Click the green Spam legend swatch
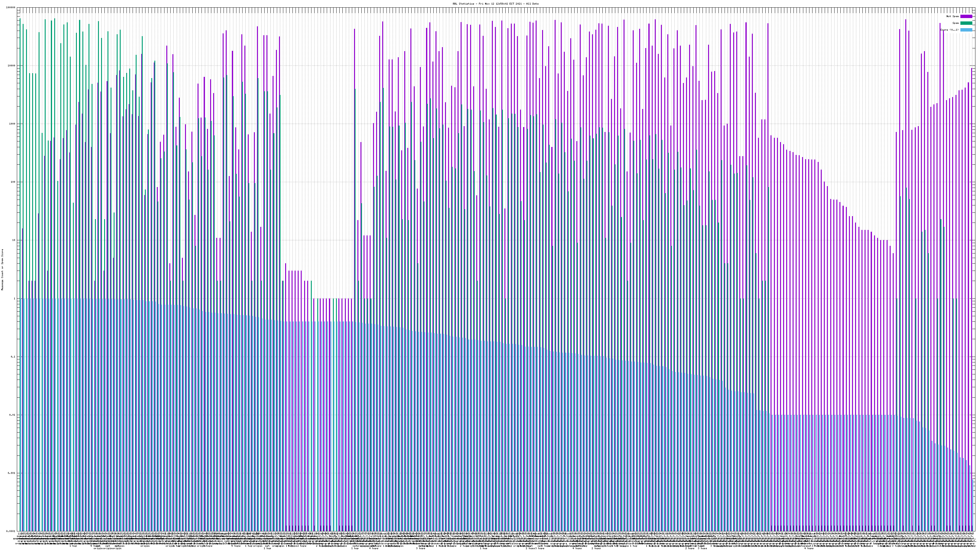This screenshot has height=551, width=980. click(966, 23)
